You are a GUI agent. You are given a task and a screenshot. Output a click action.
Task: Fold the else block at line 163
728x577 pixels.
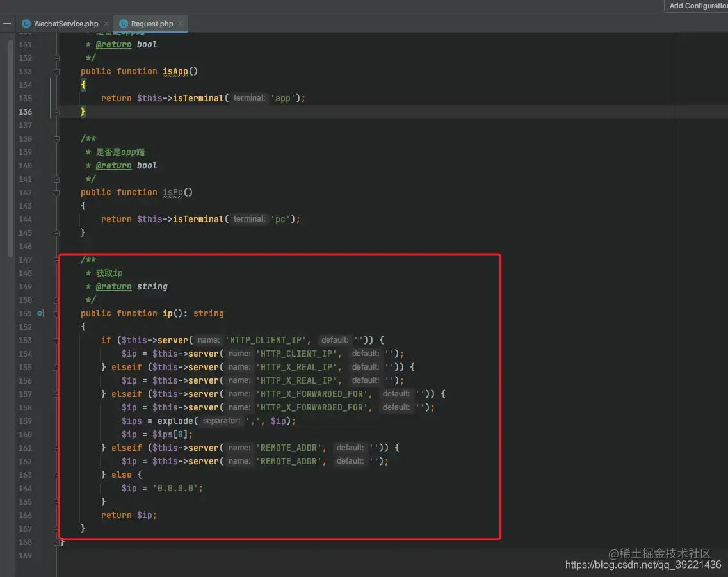coord(56,475)
